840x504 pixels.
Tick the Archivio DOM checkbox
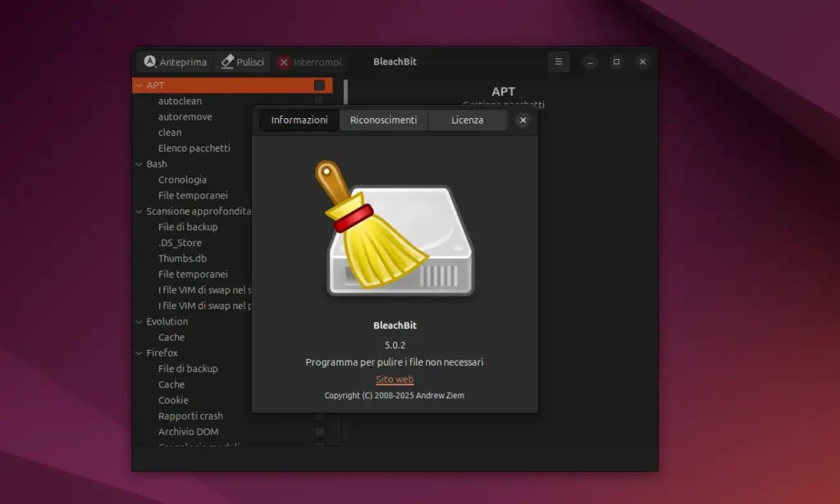(x=320, y=431)
